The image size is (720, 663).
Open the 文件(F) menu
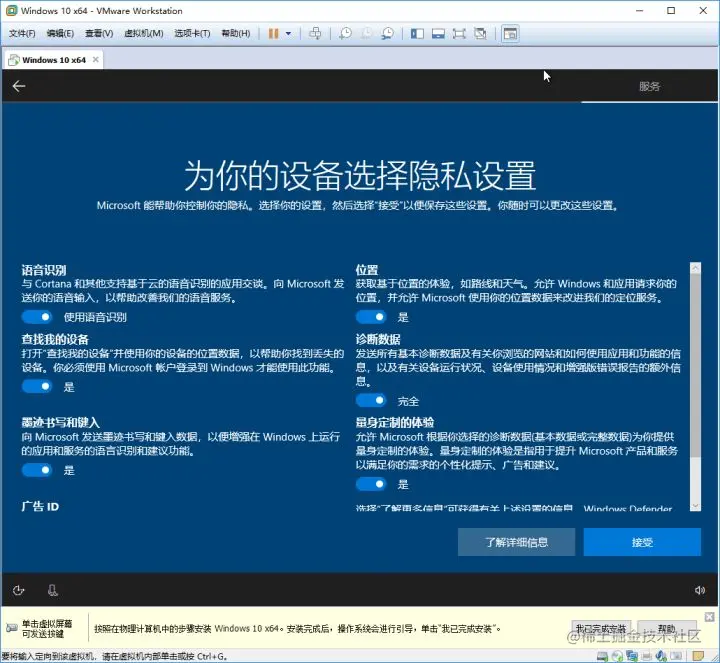pyautogui.click(x=22, y=34)
